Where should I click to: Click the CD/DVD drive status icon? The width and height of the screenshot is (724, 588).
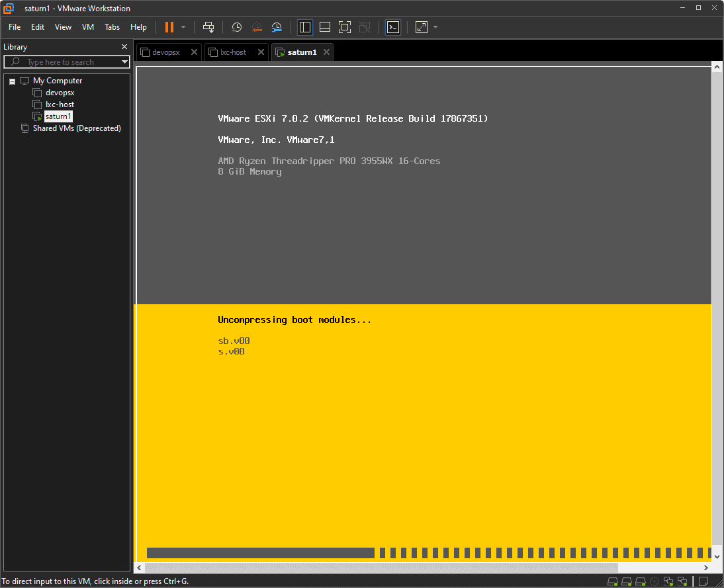click(655, 581)
